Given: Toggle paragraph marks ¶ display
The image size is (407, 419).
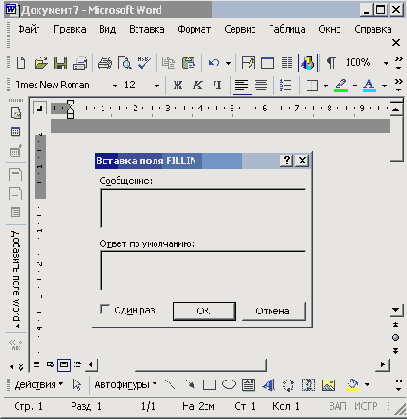Looking at the screenshot, I should pyautogui.click(x=331, y=63).
